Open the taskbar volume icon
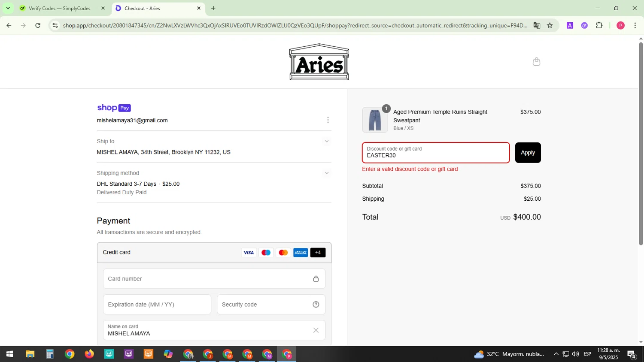Screen dimensions: 644x362 pos(575,354)
